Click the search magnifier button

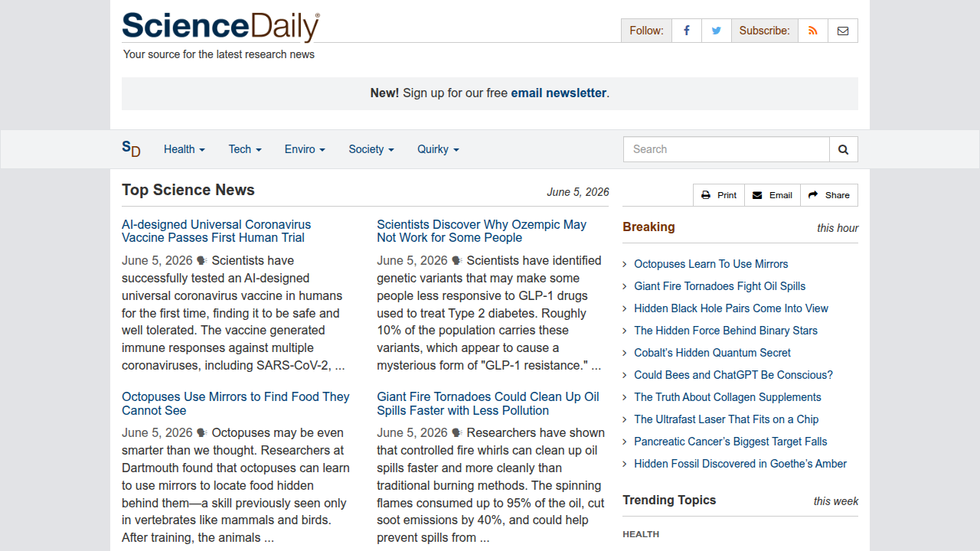pos(844,149)
